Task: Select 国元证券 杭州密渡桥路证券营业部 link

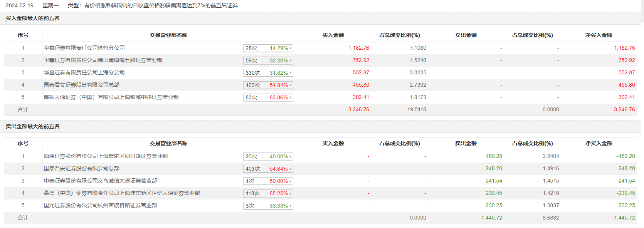Action: [100, 205]
